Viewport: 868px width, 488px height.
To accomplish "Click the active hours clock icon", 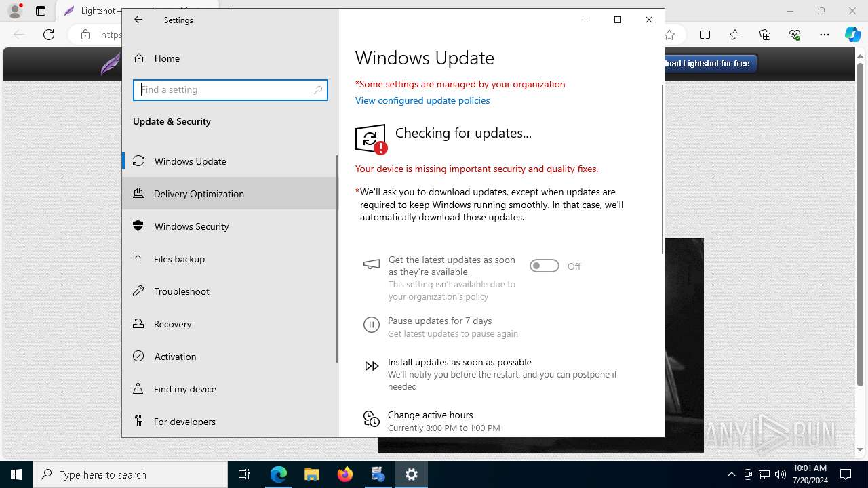I will click(x=372, y=419).
